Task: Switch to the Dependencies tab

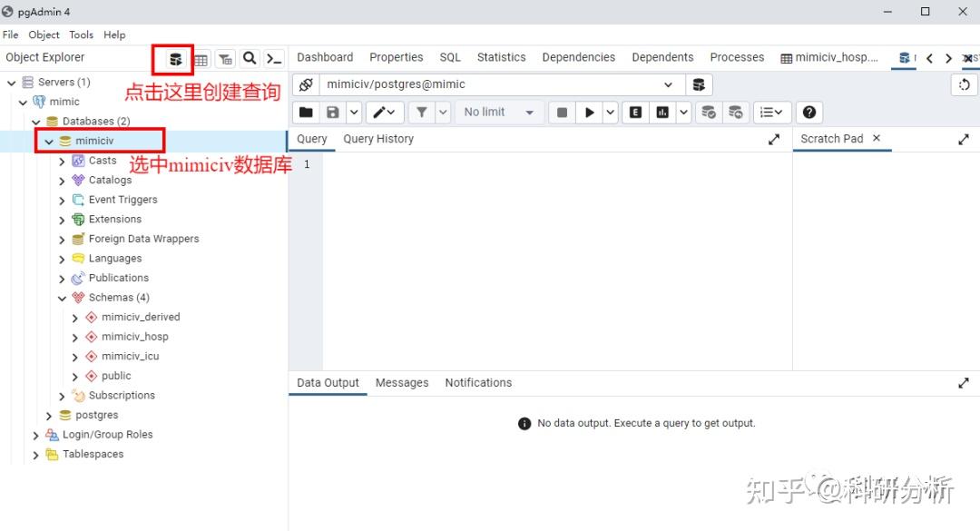Action: point(579,57)
